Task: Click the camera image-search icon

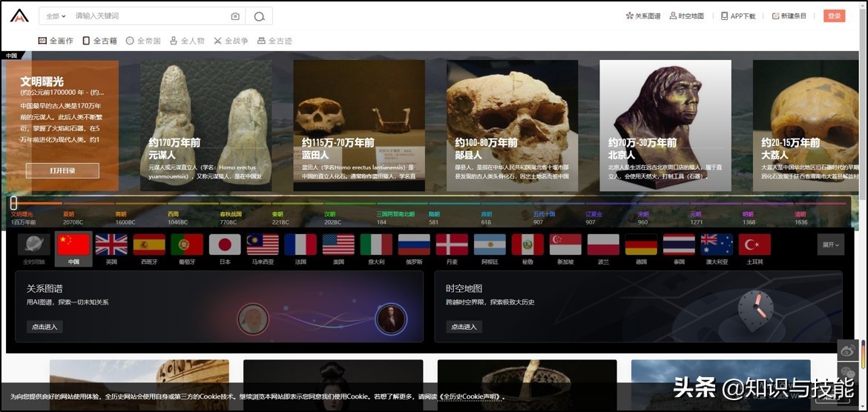Action: 235,16
